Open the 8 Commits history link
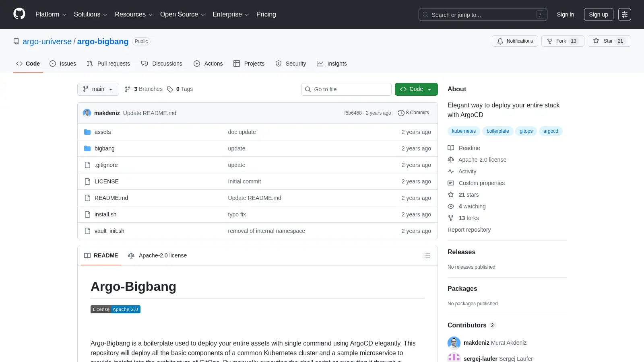Screen dimensions: 644x362 coord(413,113)
